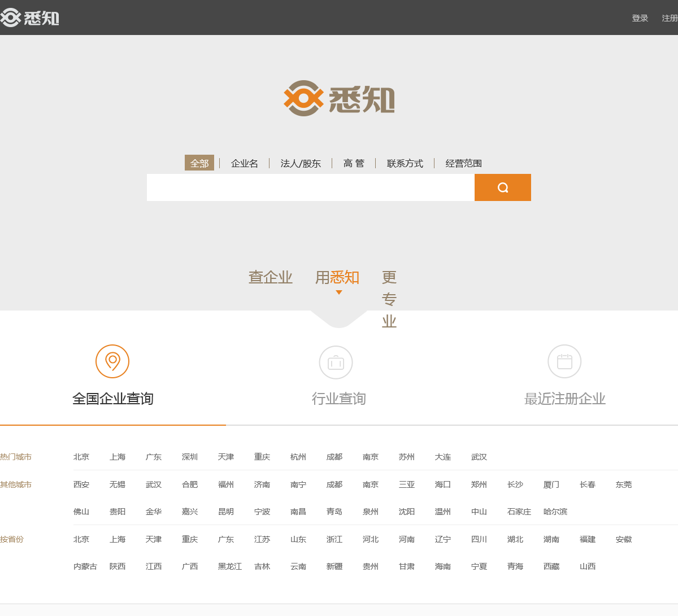Select 安徽 province
The height and width of the screenshot is (616, 678).
[624, 539]
